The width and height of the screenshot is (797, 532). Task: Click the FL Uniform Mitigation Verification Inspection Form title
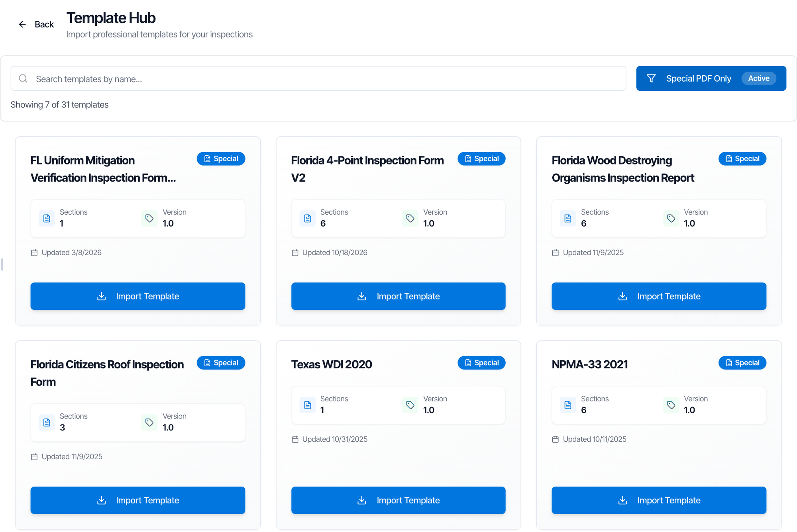[x=103, y=169]
